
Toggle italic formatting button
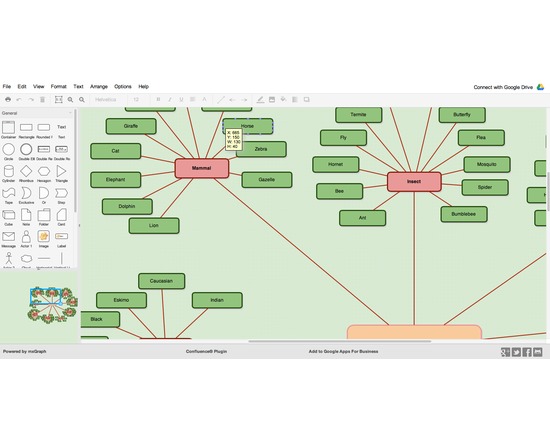point(170,100)
